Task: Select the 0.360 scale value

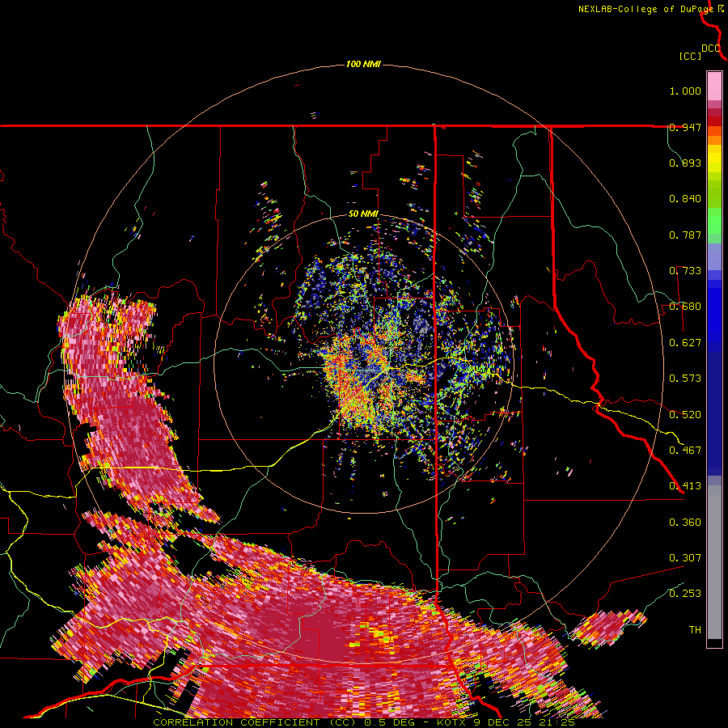Action: click(685, 523)
